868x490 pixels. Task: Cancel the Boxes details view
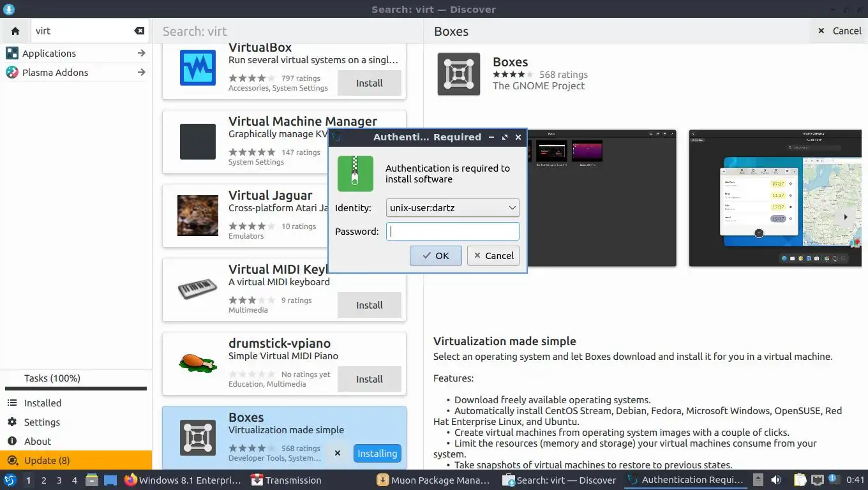(x=840, y=31)
